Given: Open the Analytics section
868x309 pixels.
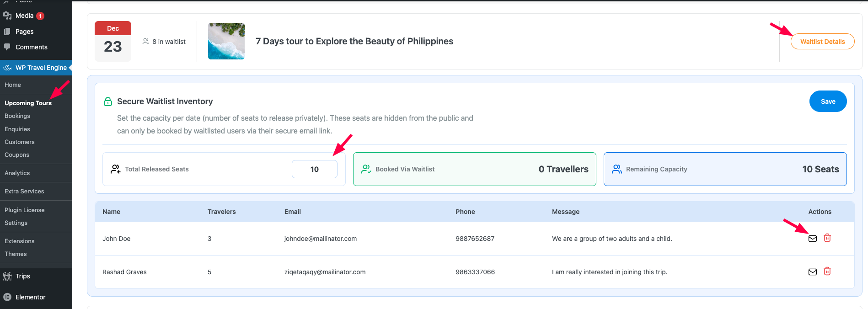Looking at the screenshot, I should point(17,173).
